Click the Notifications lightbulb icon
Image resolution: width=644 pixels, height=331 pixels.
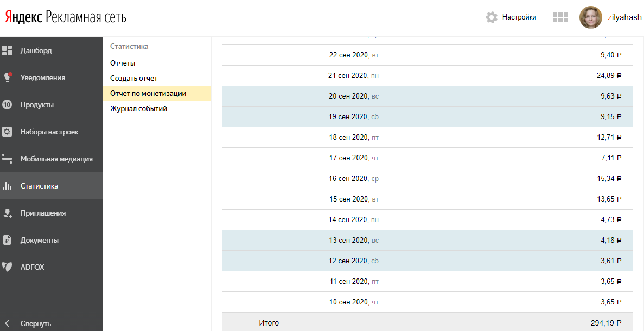(x=7, y=77)
